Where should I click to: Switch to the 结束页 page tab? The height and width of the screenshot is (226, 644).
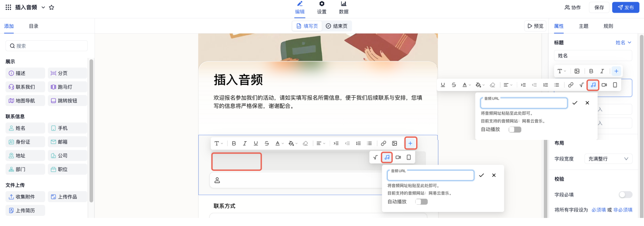pyautogui.click(x=336, y=26)
